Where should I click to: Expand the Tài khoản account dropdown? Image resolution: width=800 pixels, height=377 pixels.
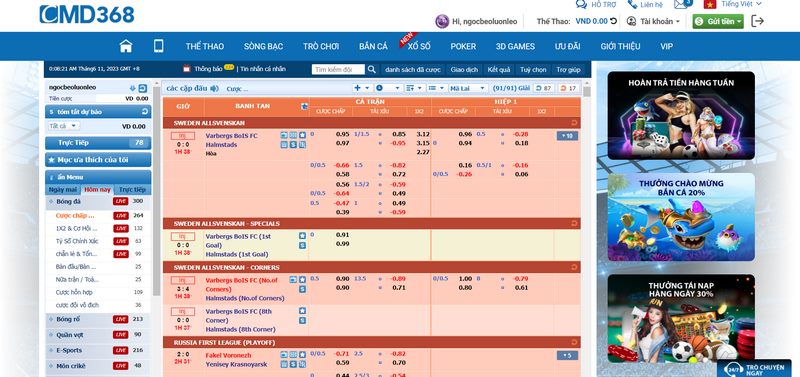click(x=654, y=21)
